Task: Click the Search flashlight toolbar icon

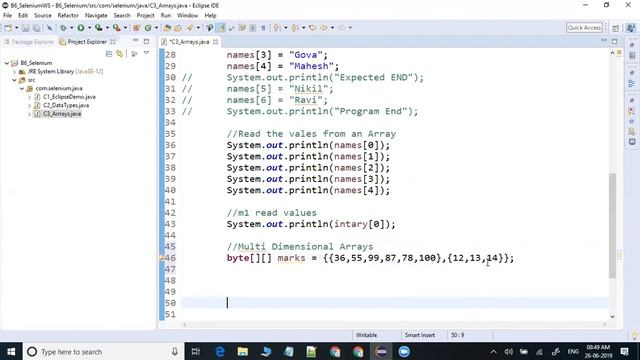Action: [x=190, y=28]
